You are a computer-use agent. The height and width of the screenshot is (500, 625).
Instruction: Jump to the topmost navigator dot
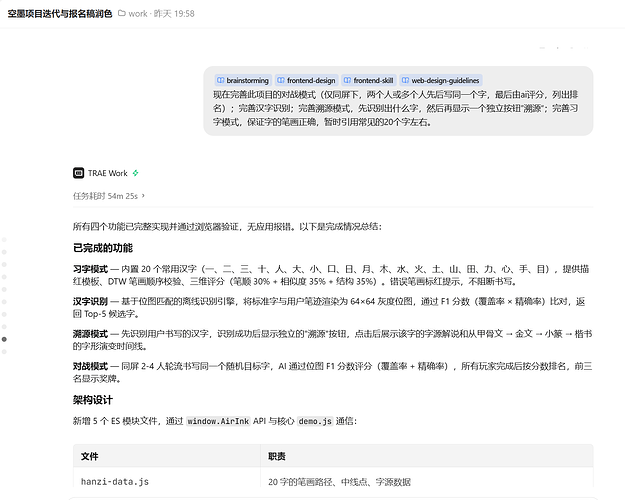coord(4,240)
